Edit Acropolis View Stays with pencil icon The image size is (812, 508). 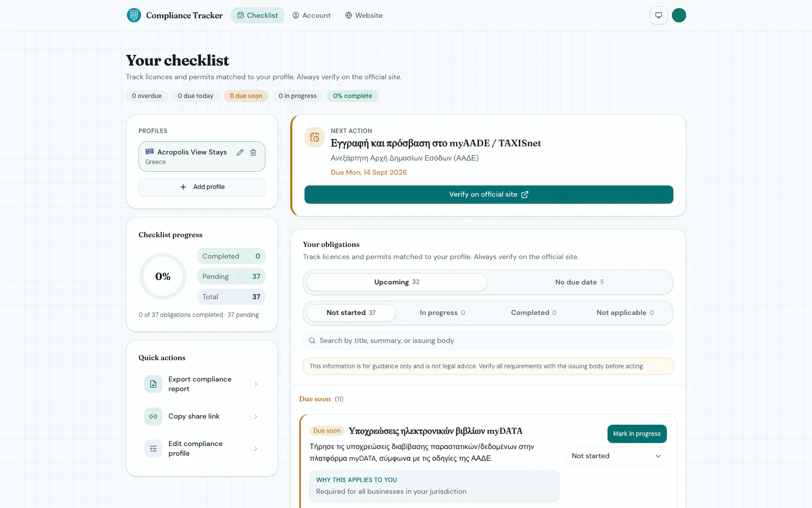(240, 152)
